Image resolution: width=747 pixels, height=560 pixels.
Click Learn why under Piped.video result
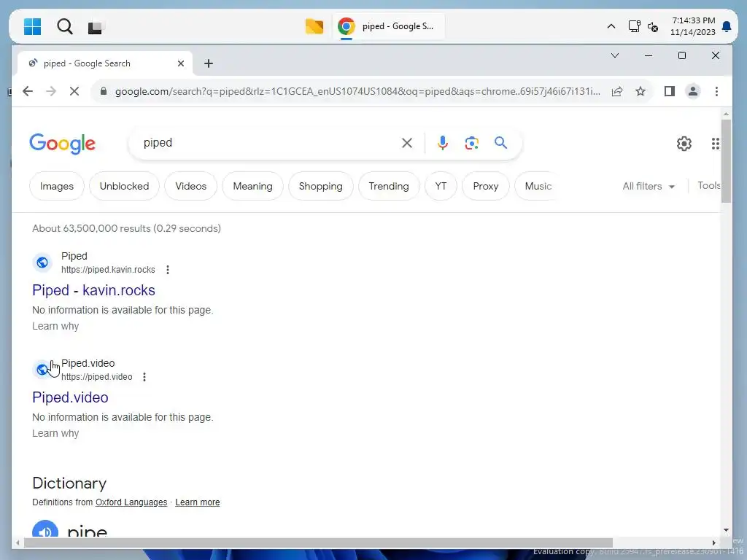coord(55,433)
